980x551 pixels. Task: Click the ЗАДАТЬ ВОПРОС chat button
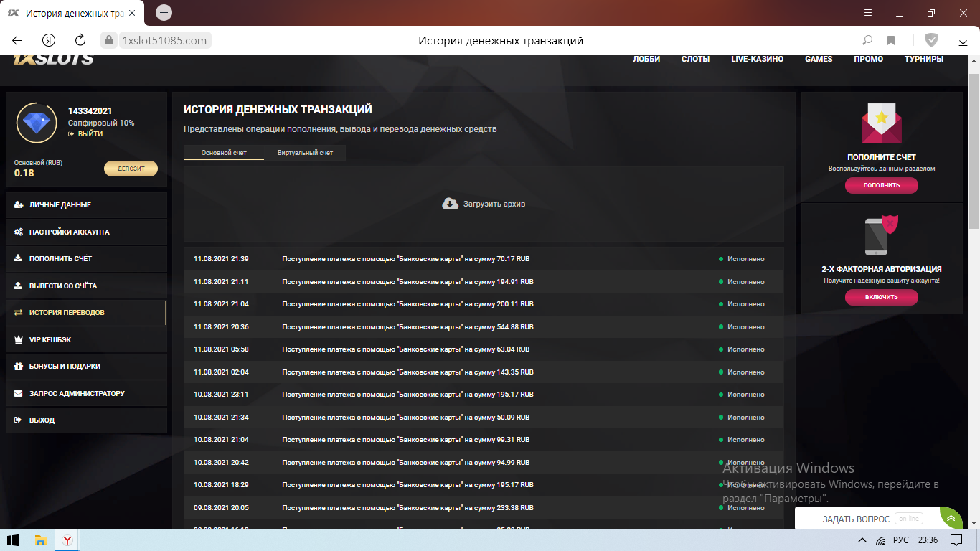(x=856, y=519)
